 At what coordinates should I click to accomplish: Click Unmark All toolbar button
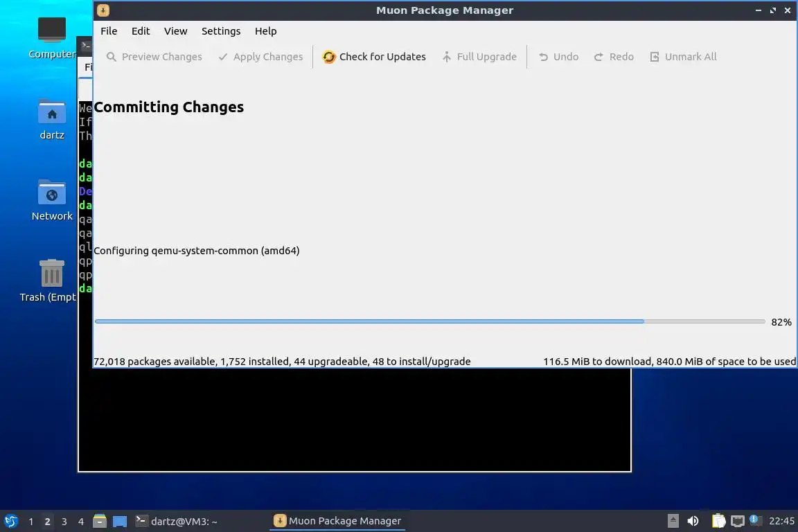coord(683,57)
